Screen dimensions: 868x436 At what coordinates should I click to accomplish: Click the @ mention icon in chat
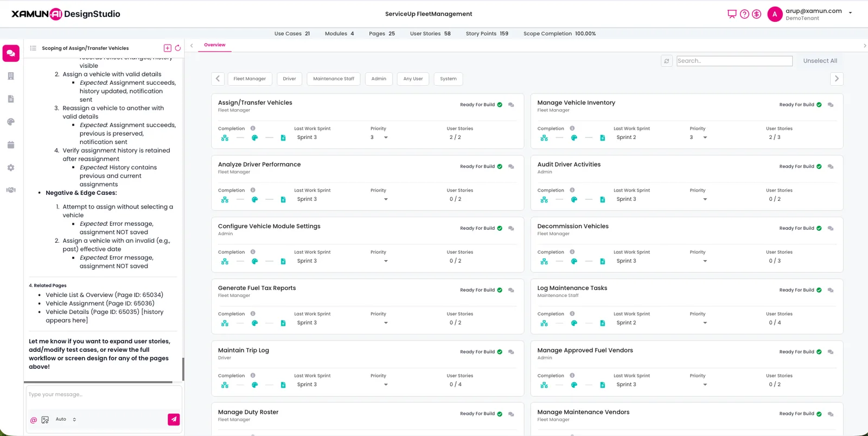(x=34, y=420)
